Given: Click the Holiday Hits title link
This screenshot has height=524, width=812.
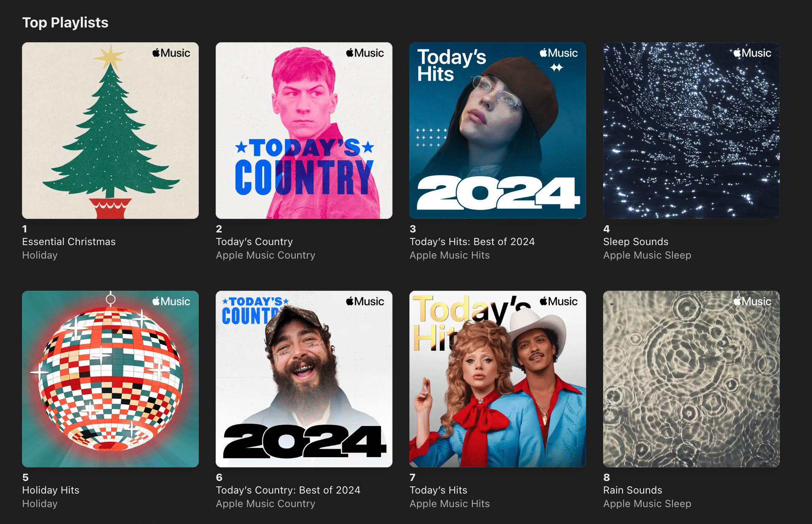Looking at the screenshot, I should coord(51,490).
